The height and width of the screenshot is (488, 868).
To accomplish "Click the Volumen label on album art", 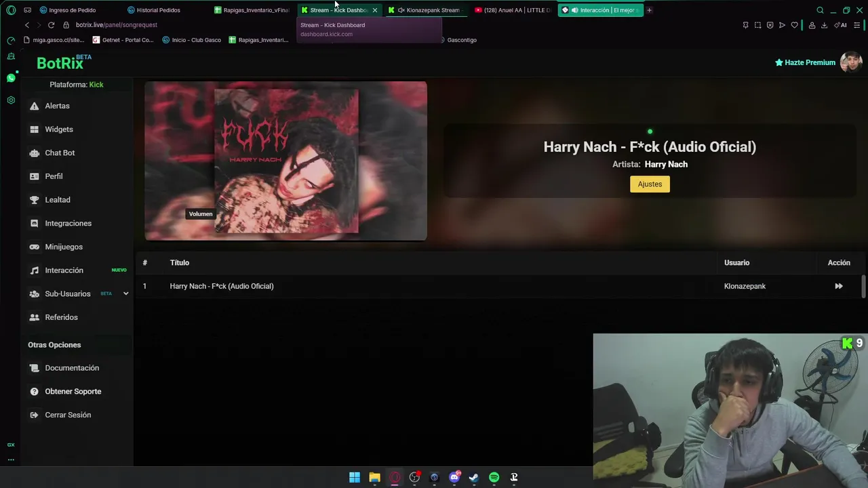I will (201, 214).
